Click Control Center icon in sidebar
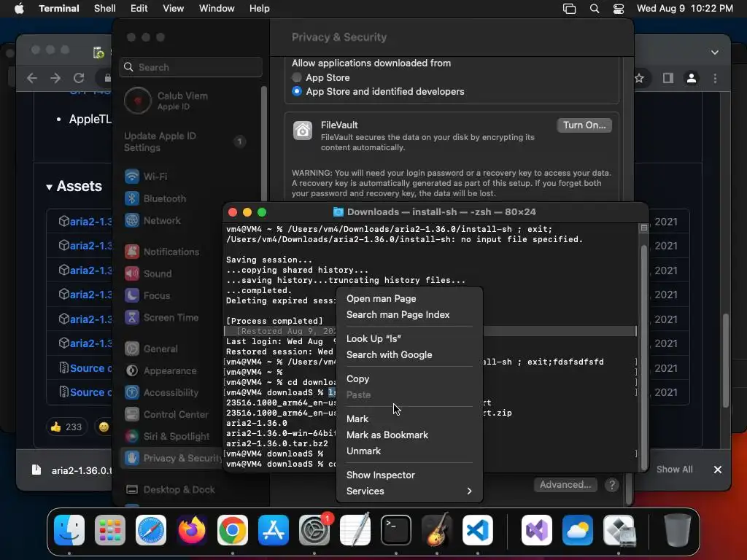This screenshot has width=747, height=560. tap(132, 414)
